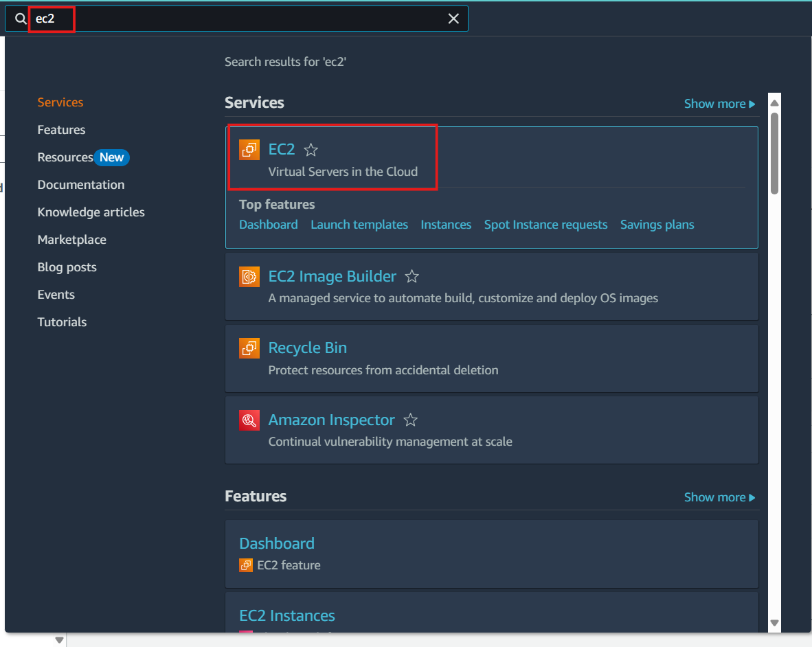The width and height of the screenshot is (812, 647).
Task: Open the EC2 service link
Action: 281,149
